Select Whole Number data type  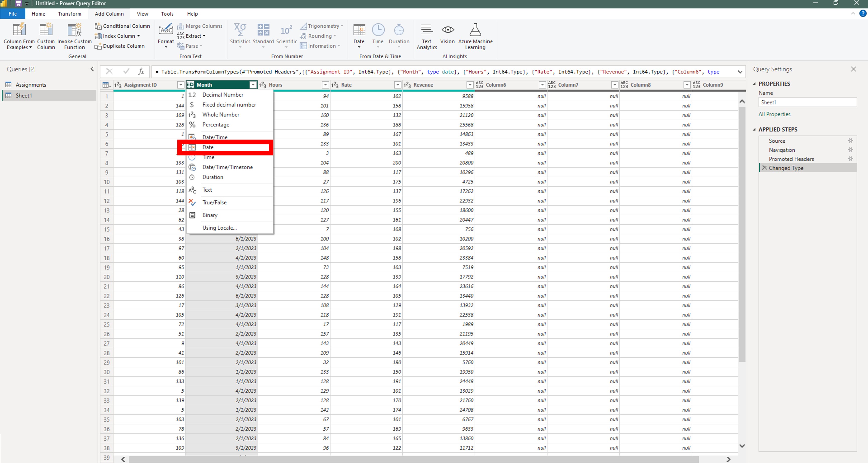point(221,115)
